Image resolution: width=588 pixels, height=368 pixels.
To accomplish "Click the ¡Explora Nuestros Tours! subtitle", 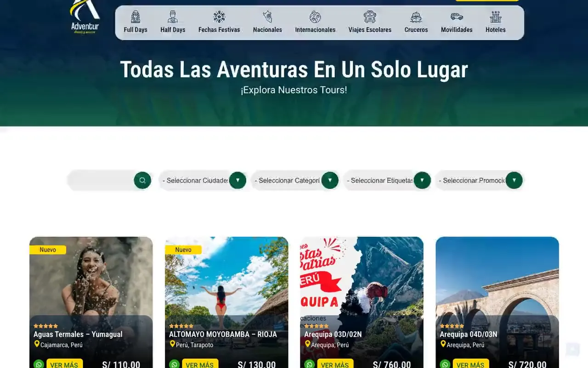I will click(294, 90).
